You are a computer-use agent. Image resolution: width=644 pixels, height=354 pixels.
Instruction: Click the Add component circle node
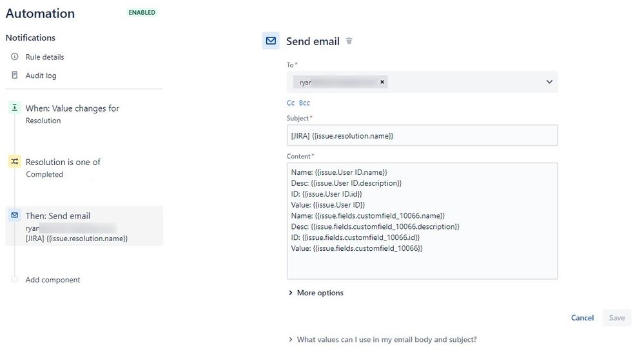coord(14,279)
